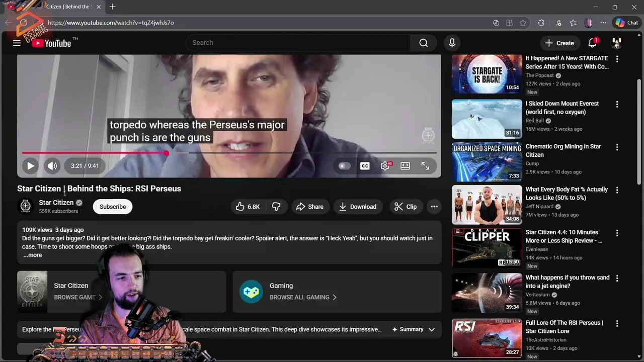Click the page vertical scrollbar
Screen dimensions: 644x362
tap(639, 132)
